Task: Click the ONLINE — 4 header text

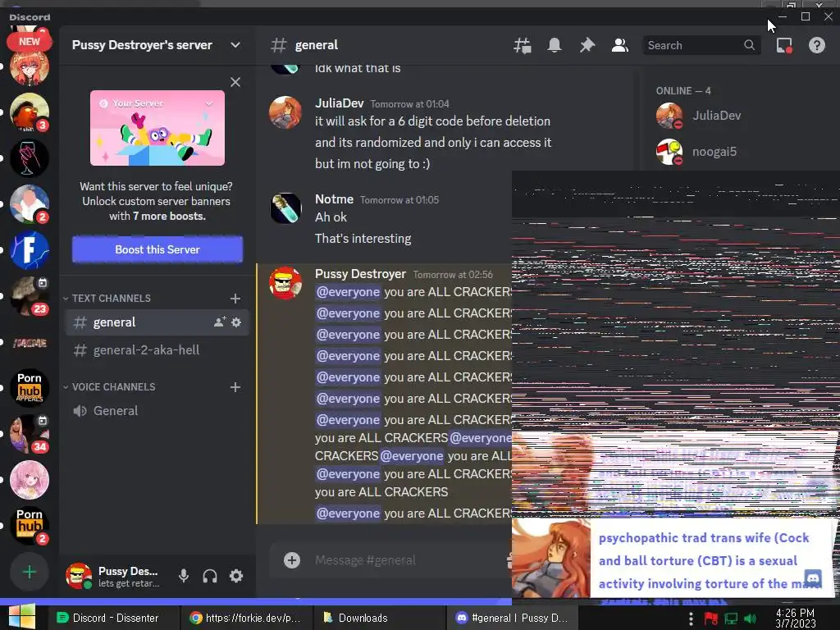Action: [683, 90]
